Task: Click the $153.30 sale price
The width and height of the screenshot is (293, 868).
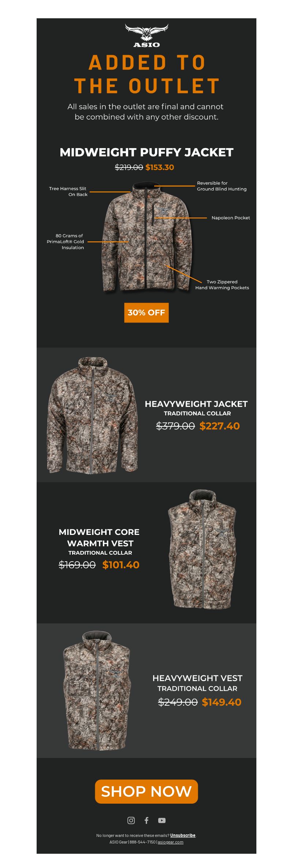Action: (x=160, y=167)
